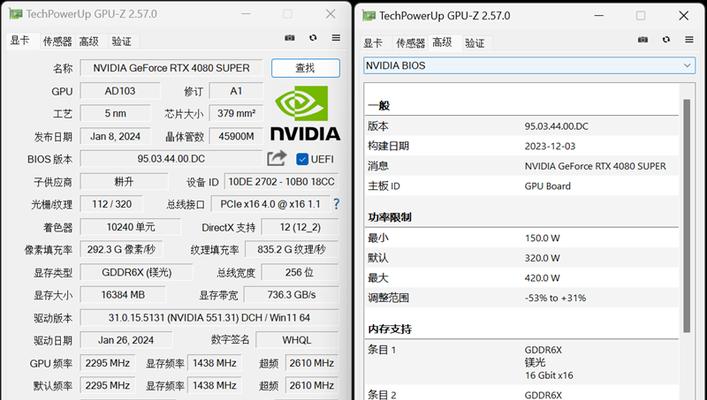Click the memory bandwidth field 736.3 GB/s

point(291,295)
